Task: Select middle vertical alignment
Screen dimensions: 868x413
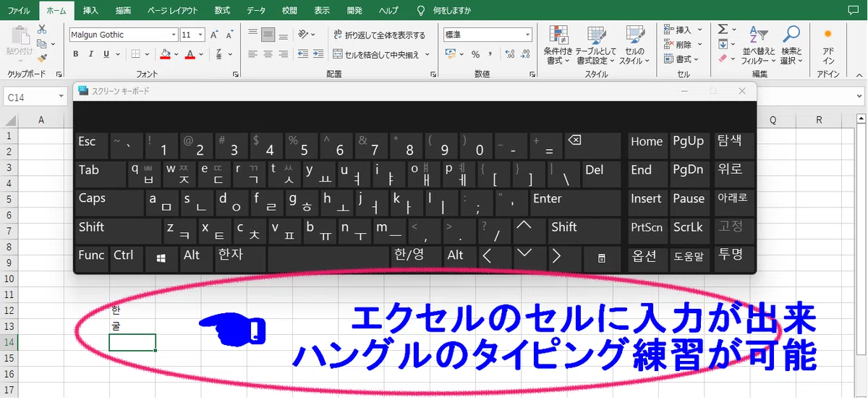Action: [268, 34]
